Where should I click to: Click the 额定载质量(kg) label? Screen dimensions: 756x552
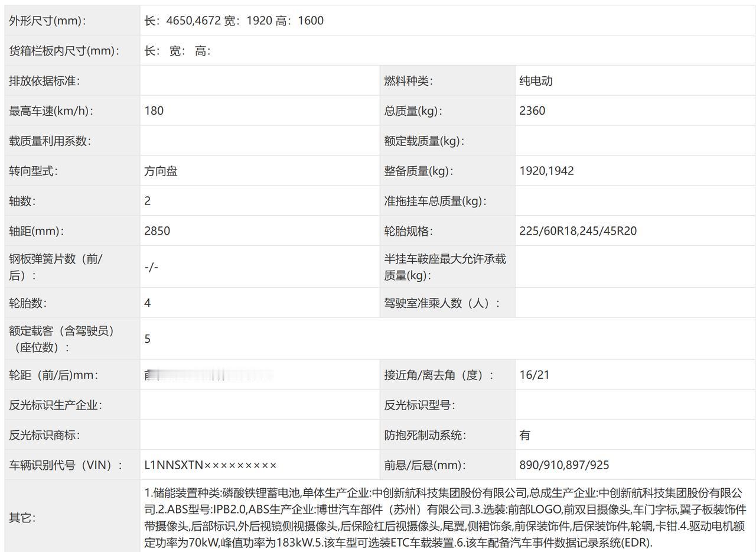click(424, 141)
